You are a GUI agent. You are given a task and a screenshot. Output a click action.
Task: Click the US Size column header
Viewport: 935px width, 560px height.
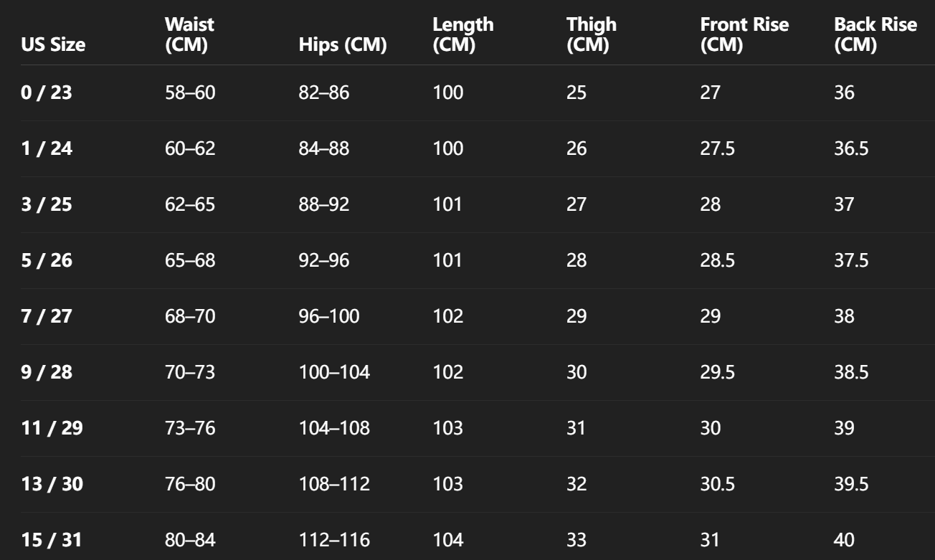pos(53,45)
